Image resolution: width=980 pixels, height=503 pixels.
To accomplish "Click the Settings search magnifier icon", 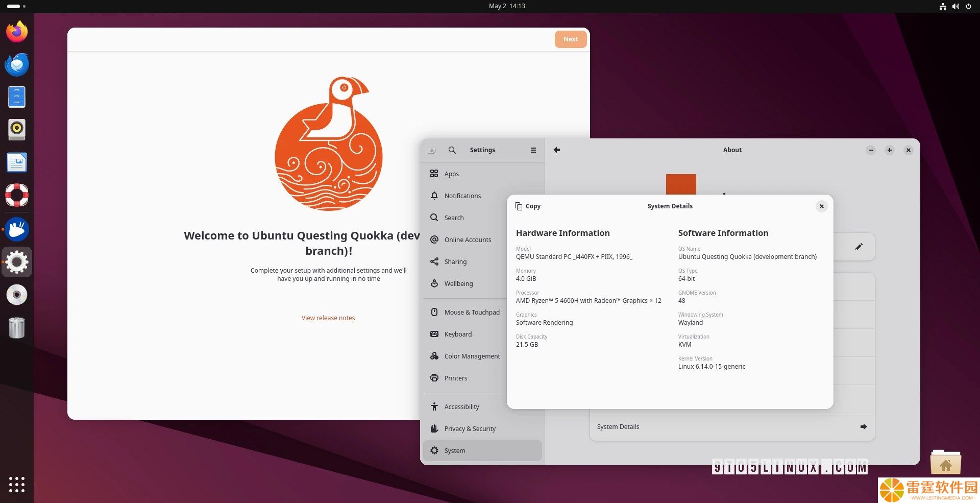I will [x=452, y=150].
